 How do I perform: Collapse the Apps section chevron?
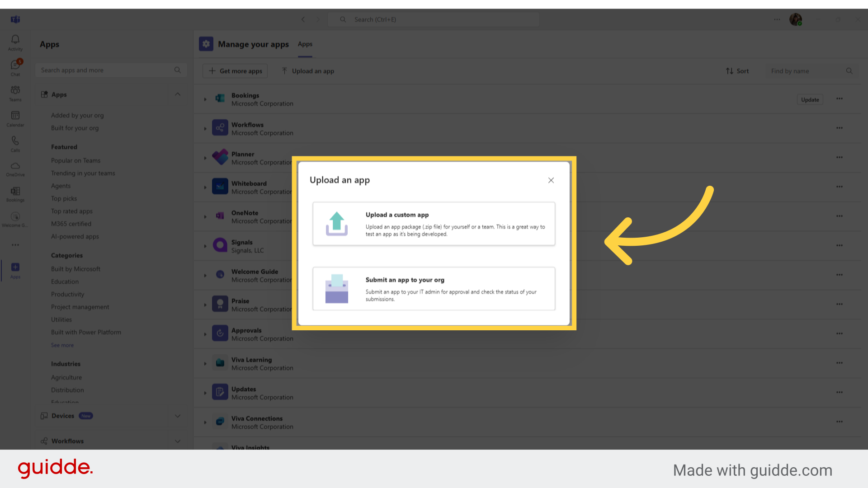[x=178, y=94]
